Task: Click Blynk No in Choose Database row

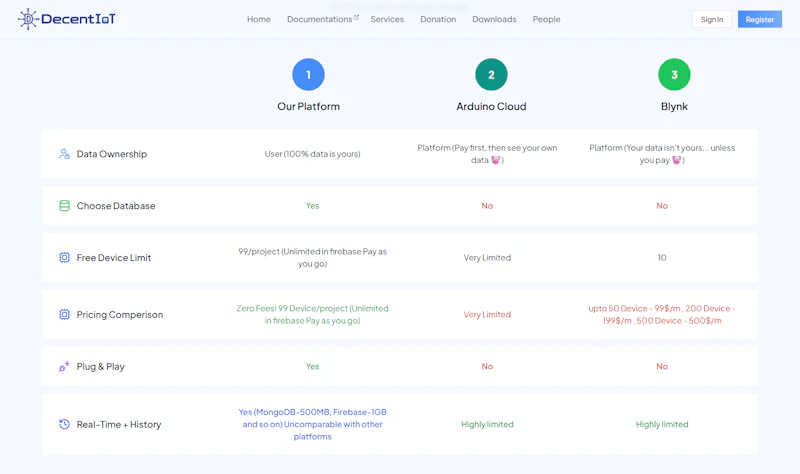Action: [x=662, y=206]
